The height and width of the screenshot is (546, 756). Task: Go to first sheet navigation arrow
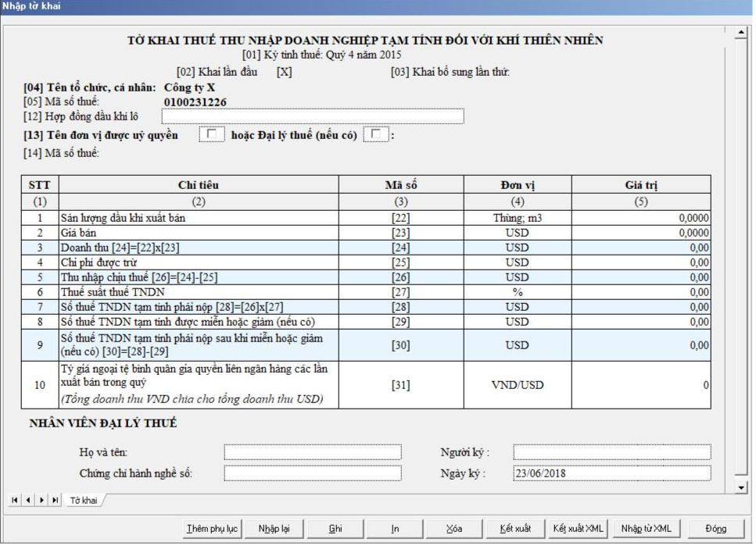14,500
